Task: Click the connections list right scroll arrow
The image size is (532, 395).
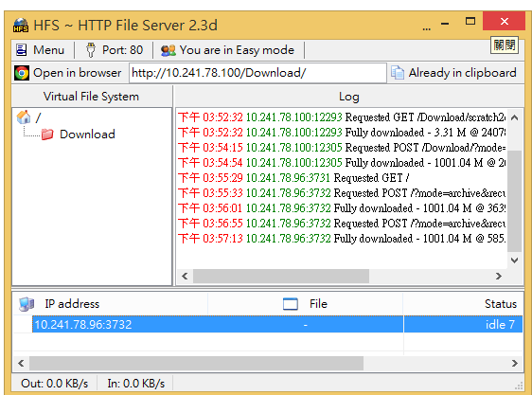Action: click(x=515, y=363)
